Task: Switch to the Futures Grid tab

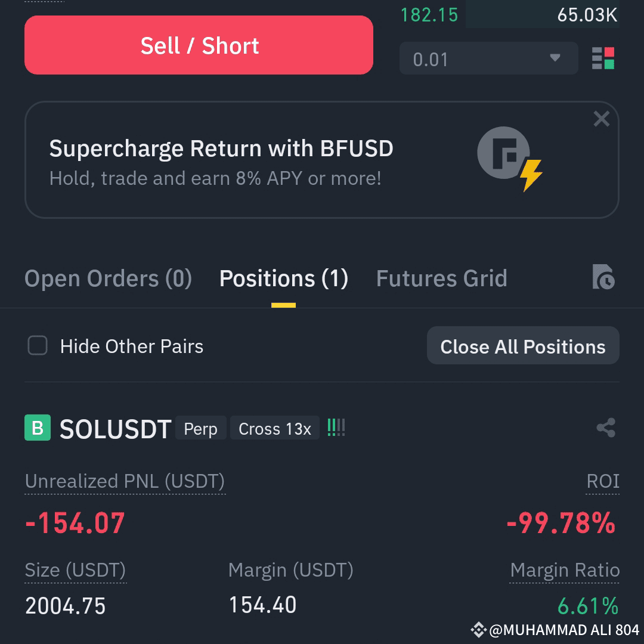Action: [x=441, y=278]
